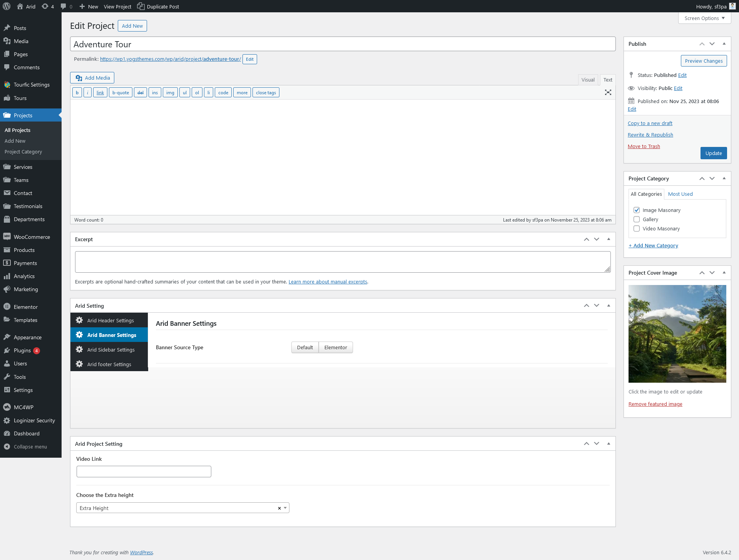Collapse the Excerpt panel toggle
The image size is (739, 560).
[609, 239]
